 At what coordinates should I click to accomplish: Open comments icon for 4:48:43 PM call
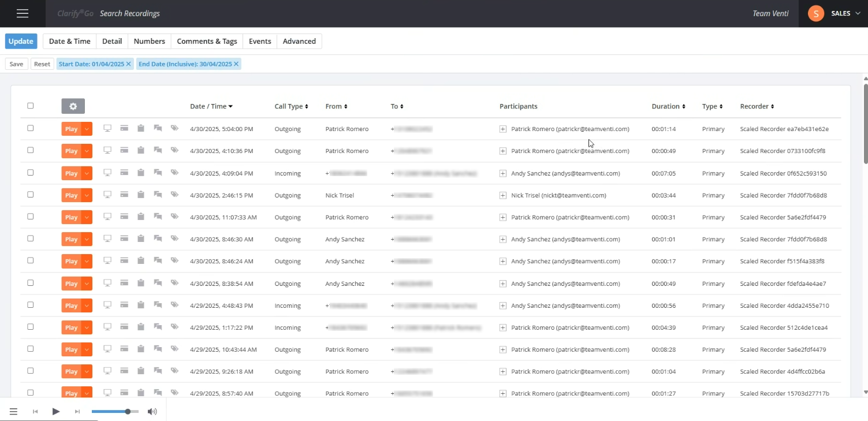[158, 305]
